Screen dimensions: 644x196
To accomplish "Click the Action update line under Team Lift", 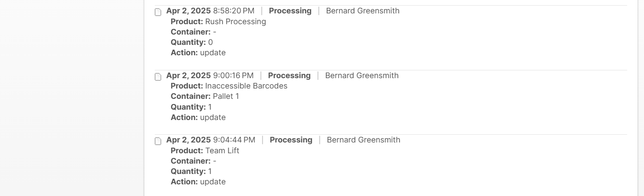I will (198, 182).
